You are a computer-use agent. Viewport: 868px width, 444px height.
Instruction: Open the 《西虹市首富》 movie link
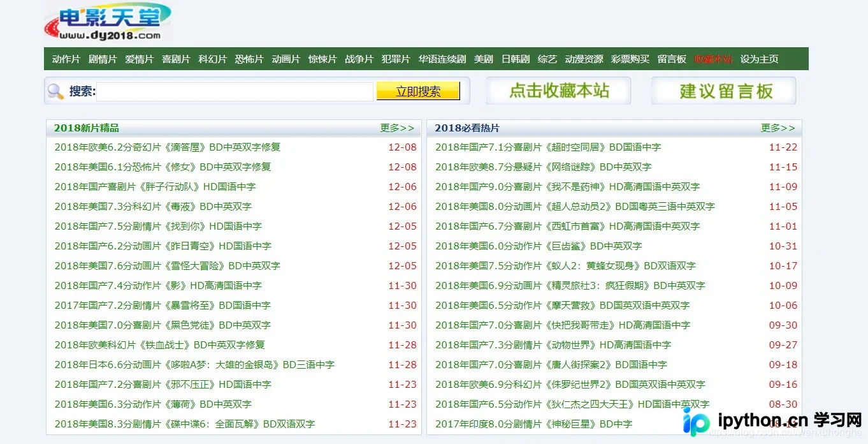tap(568, 226)
